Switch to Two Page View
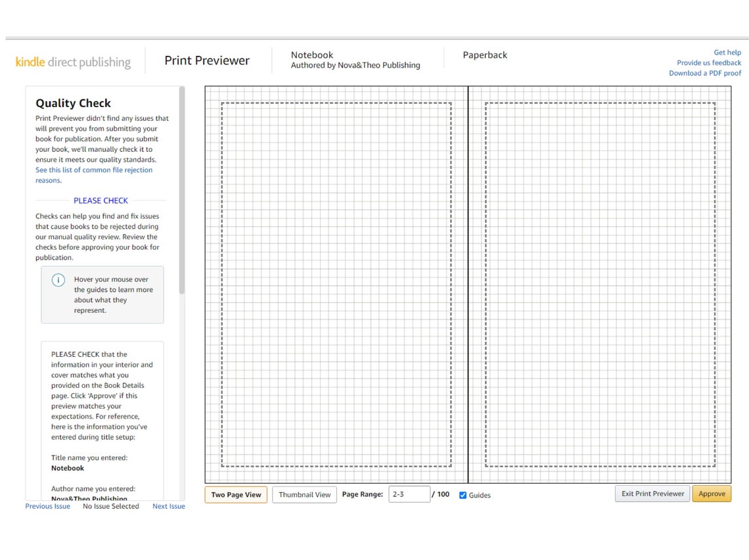This screenshot has width=749, height=560. [x=236, y=494]
